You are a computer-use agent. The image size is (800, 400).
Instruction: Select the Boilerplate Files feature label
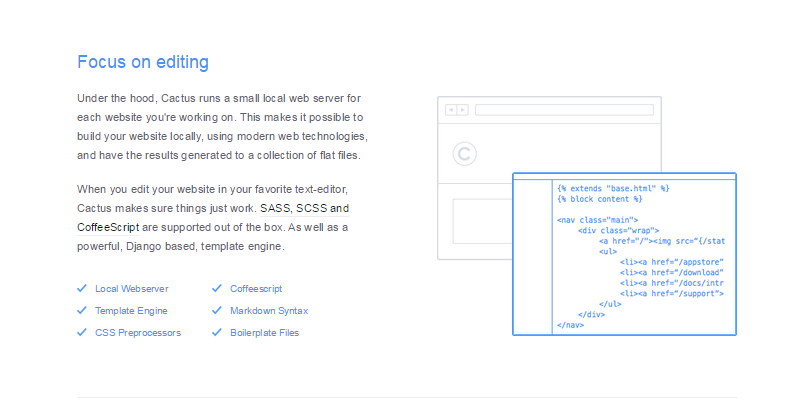pyautogui.click(x=264, y=333)
